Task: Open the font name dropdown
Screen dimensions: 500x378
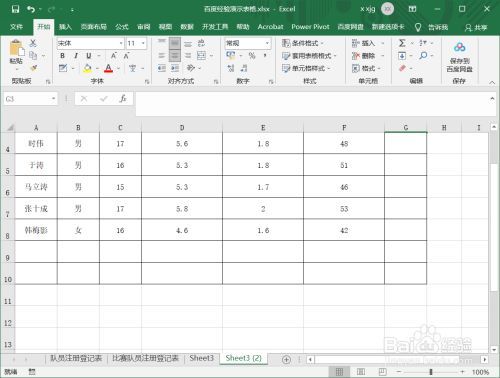Action: pos(121,43)
